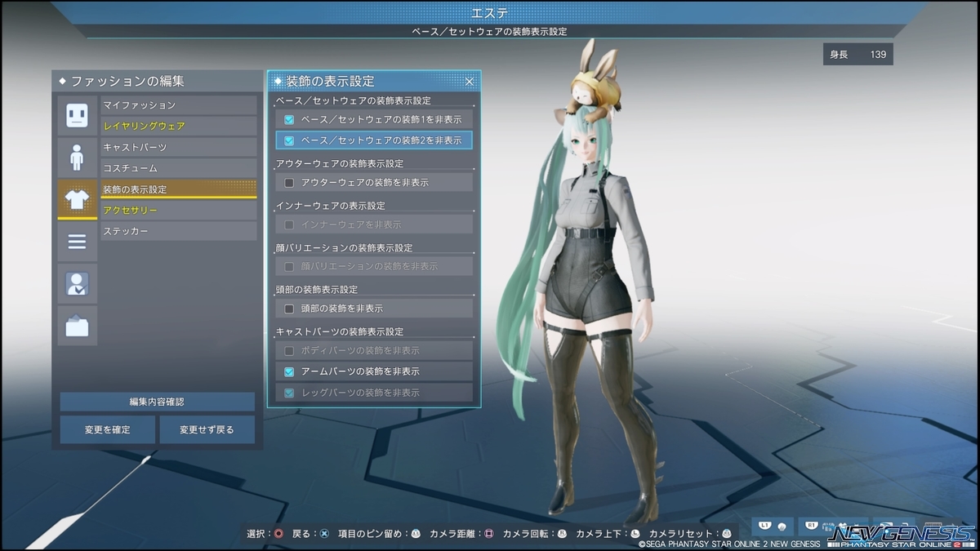Select the T-shirt fashion icon in sidebar
Viewport: 980px width, 551px height.
point(77,199)
